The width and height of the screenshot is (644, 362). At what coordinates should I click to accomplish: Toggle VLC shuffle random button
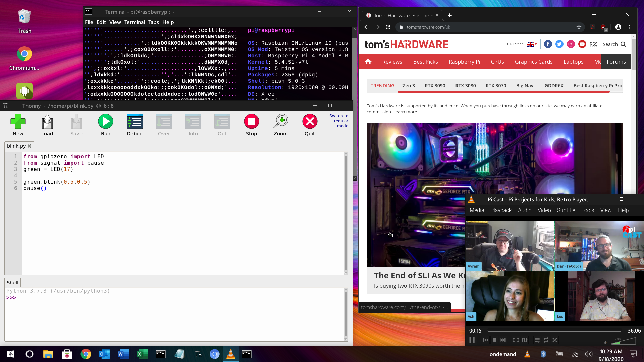(x=555, y=340)
